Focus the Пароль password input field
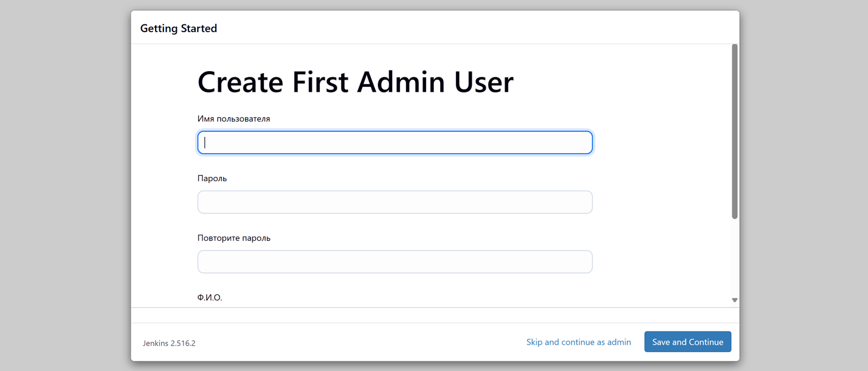This screenshot has height=371, width=868. [395, 203]
